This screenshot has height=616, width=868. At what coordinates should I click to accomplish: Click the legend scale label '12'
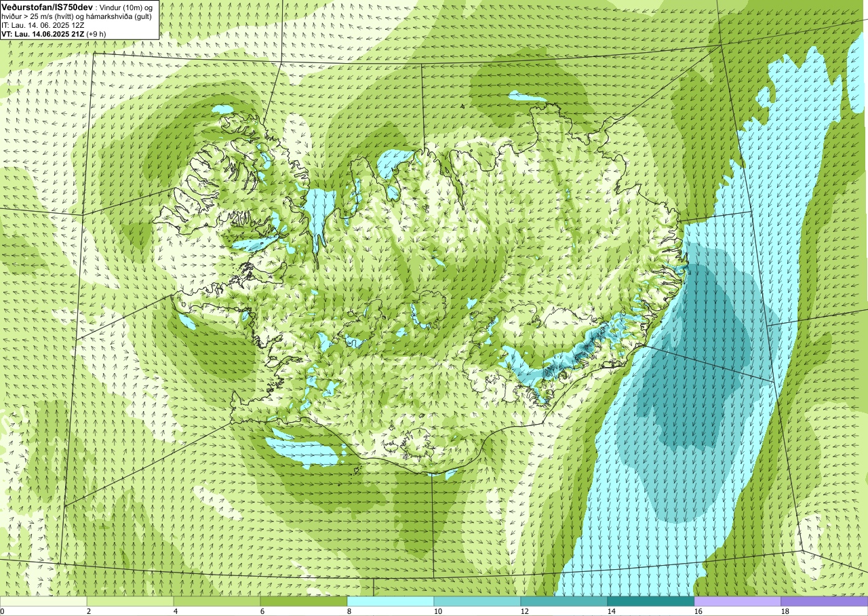[x=525, y=611]
